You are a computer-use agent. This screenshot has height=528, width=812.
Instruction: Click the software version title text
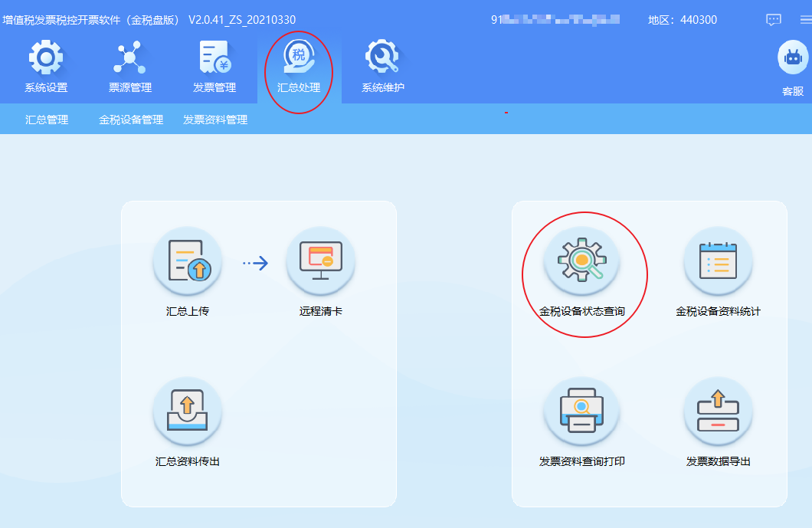149,20
